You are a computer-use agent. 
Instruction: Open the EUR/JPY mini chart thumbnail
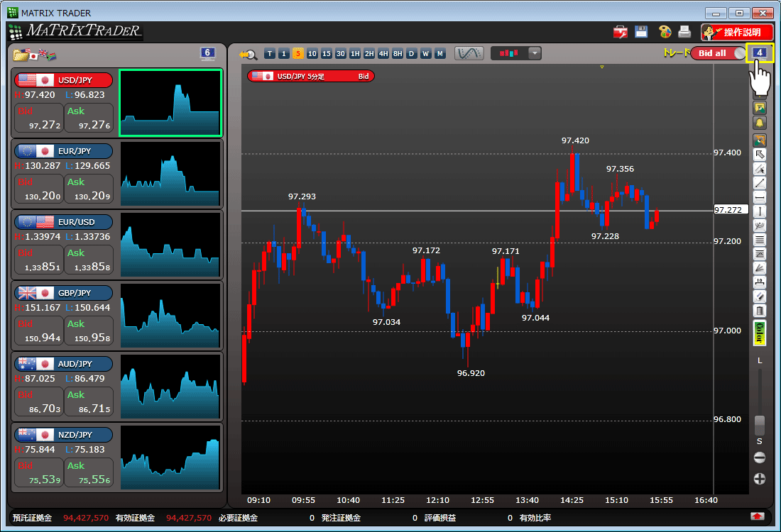click(x=170, y=174)
